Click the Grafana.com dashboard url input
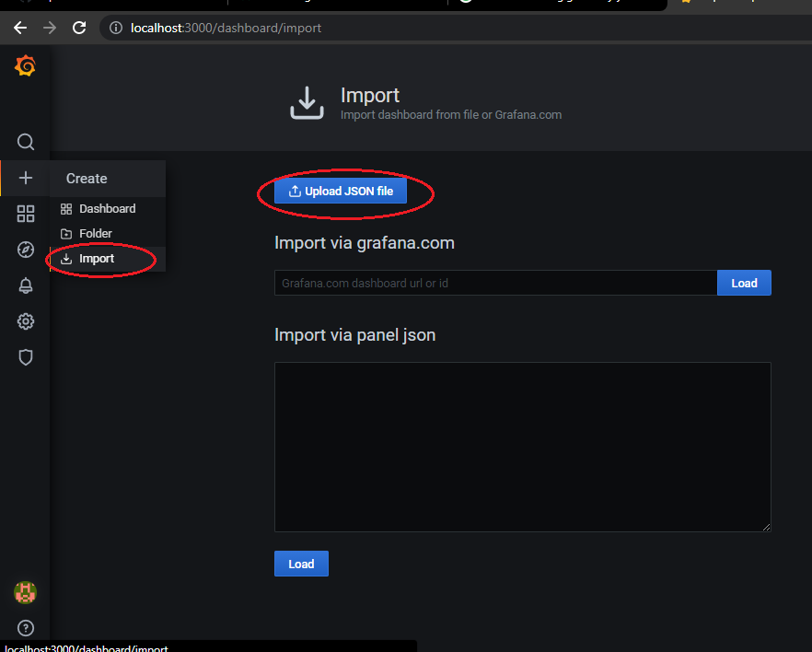This screenshot has width=812, height=652. tap(488, 283)
